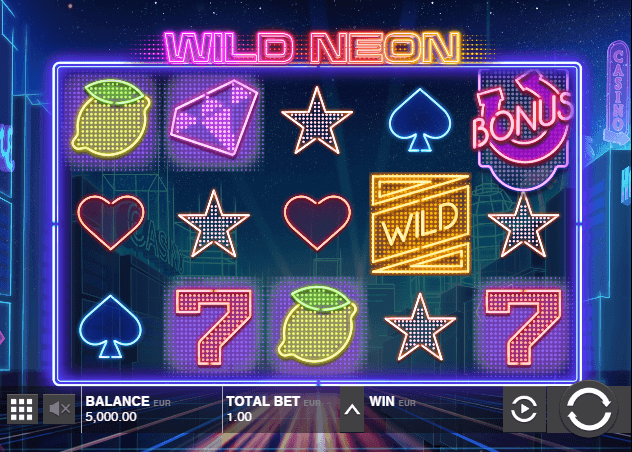Screen dimensions: 632x452
Task: Click the Total Bet value 1.00
Action: [239, 417]
